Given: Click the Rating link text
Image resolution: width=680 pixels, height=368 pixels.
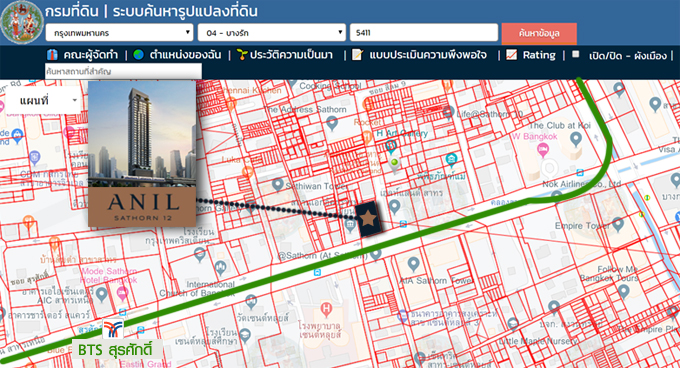Looking at the screenshot, I should click(539, 55).
